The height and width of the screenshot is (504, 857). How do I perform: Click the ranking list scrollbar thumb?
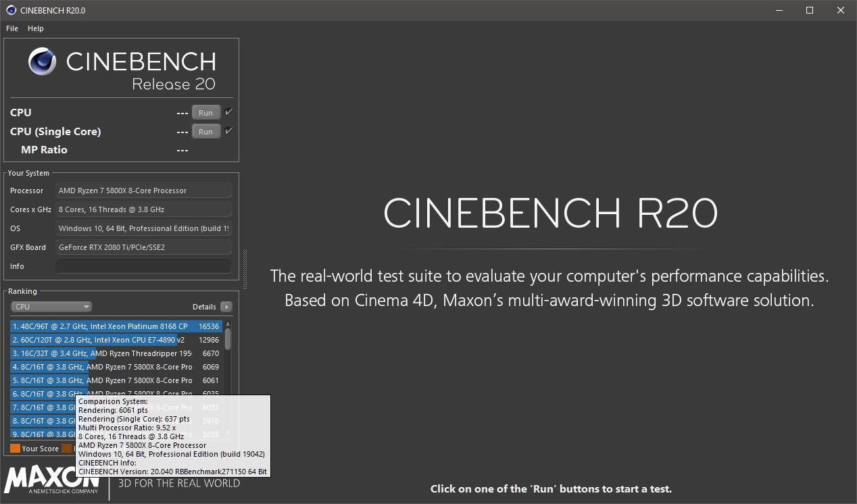(x=228, y=338)
